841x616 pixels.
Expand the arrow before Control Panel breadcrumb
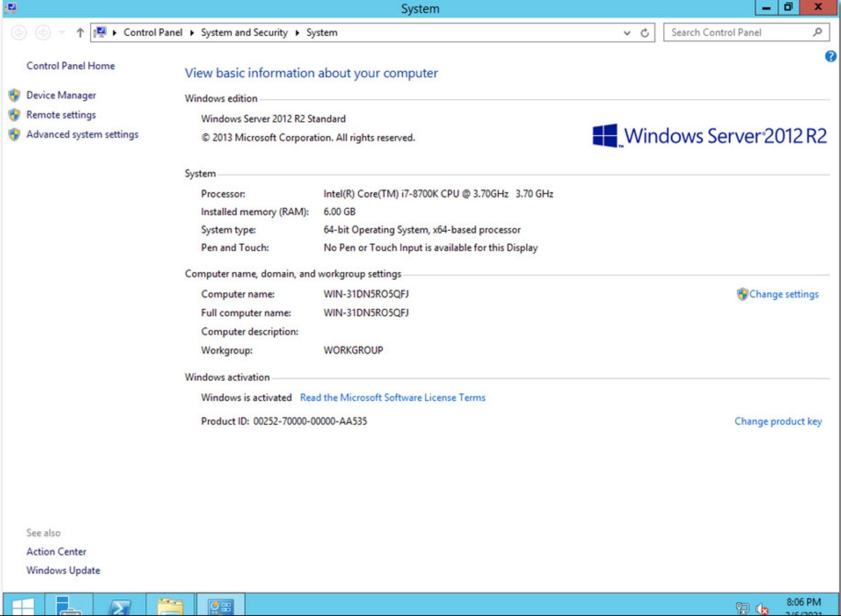pyautogui.click(x=114, y=33)
